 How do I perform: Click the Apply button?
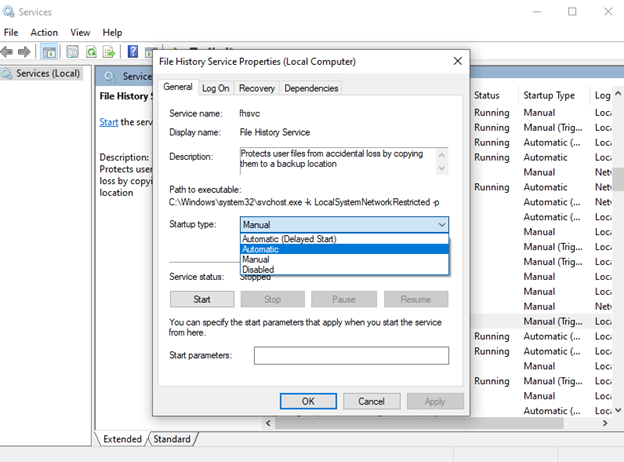(x=435, y=401)
